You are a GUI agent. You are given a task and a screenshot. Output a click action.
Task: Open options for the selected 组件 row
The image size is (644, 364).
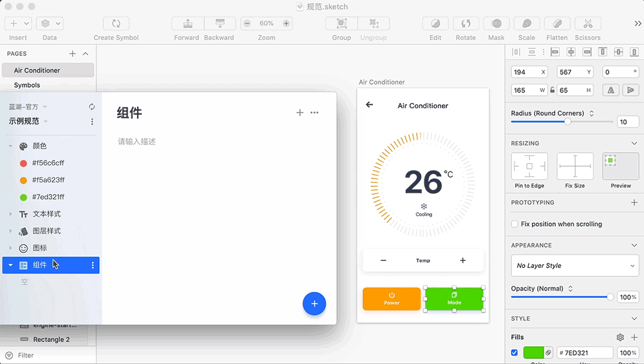[x=93, y=265]
